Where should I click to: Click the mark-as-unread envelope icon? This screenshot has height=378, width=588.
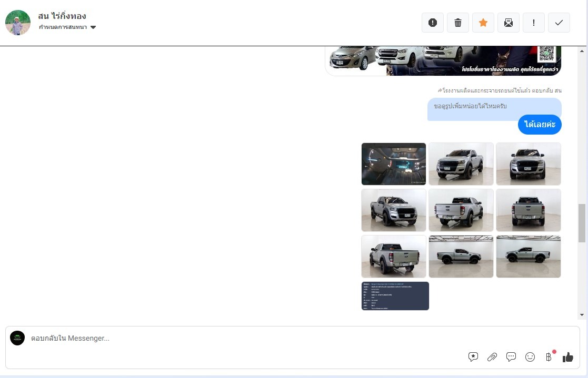(509, 23)
